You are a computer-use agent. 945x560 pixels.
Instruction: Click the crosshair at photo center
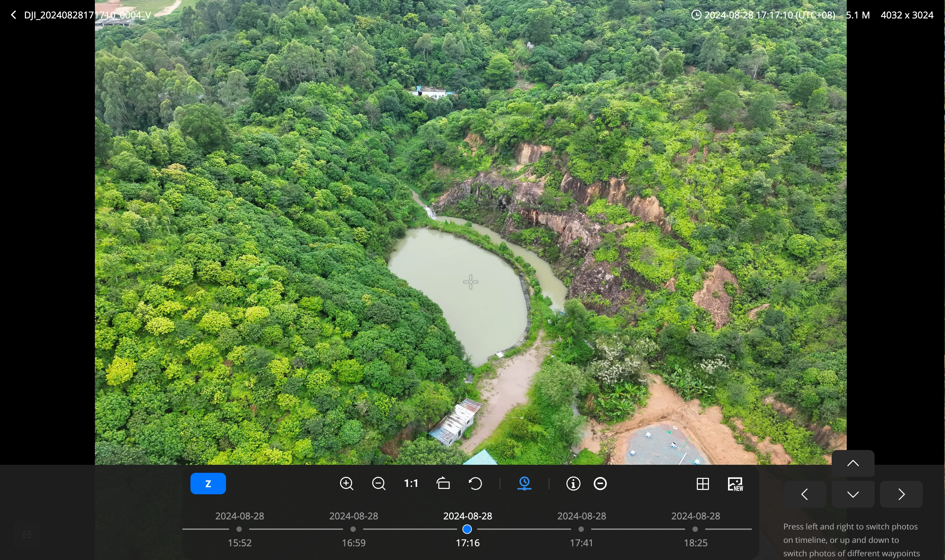click(470, 282)
